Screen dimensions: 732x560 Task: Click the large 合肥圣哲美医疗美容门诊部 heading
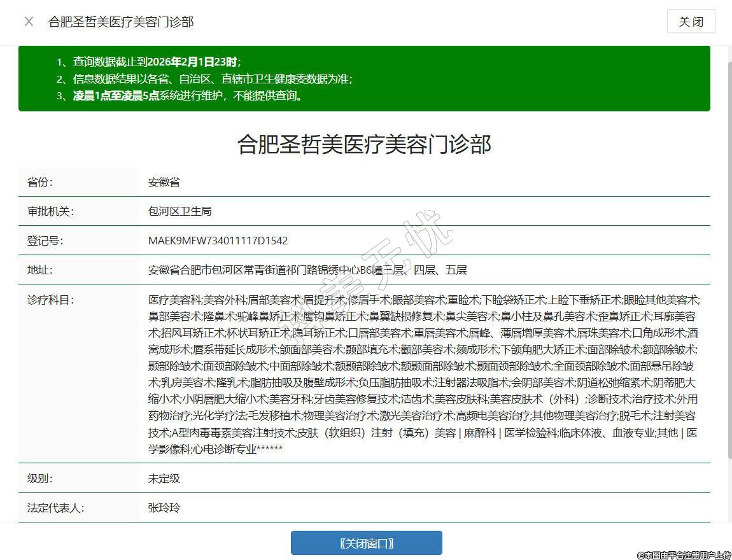364,144
